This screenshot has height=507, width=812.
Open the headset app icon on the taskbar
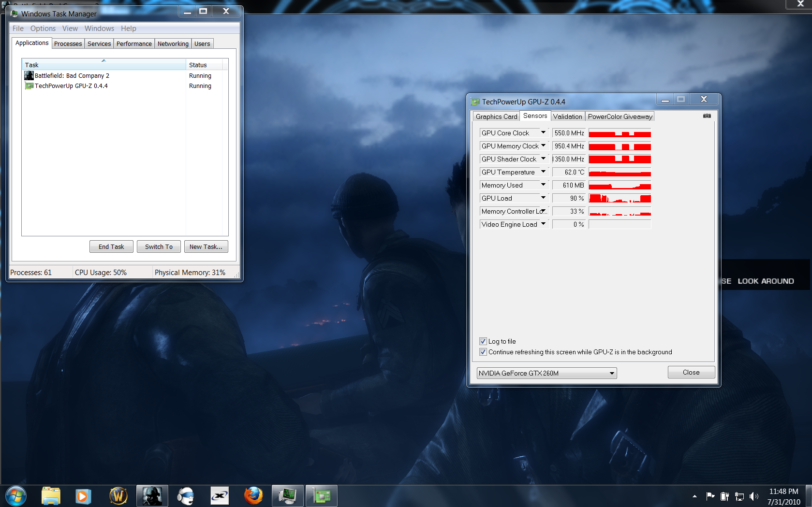tap(186, 496)
